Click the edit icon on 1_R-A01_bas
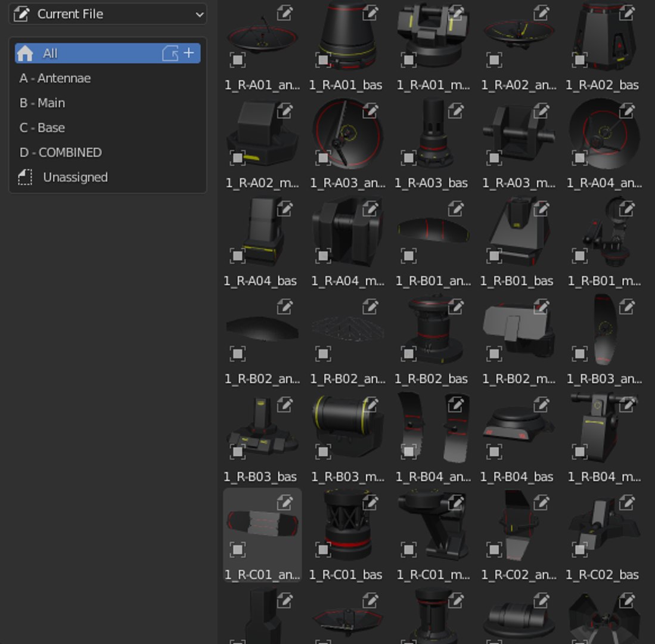655x644 pixels. point(370,13)
